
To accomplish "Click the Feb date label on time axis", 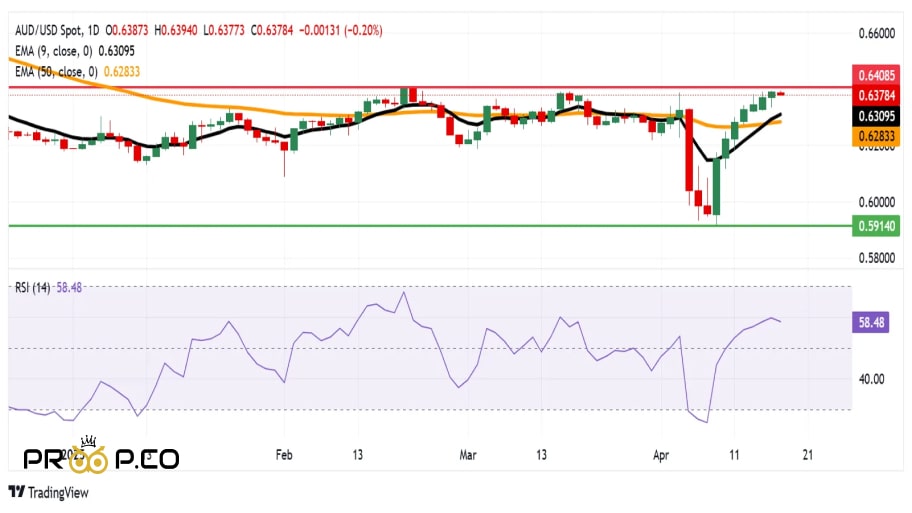I will coord(284,455).
